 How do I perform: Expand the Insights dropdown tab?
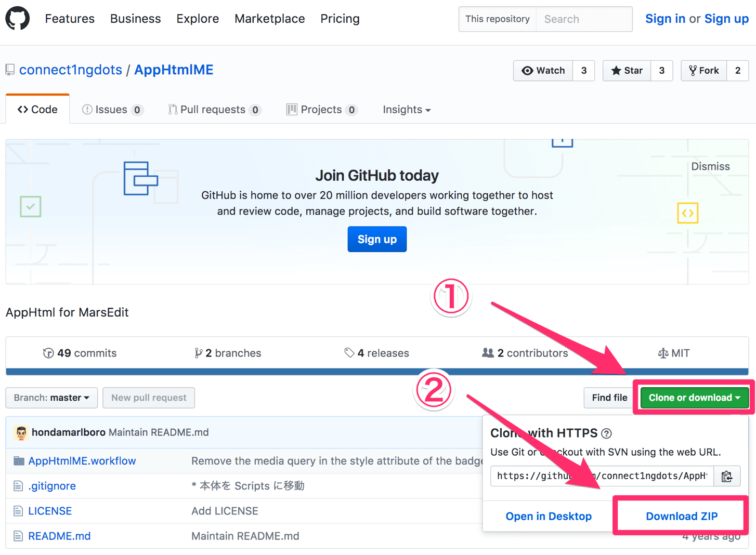(x=407, y=110)
